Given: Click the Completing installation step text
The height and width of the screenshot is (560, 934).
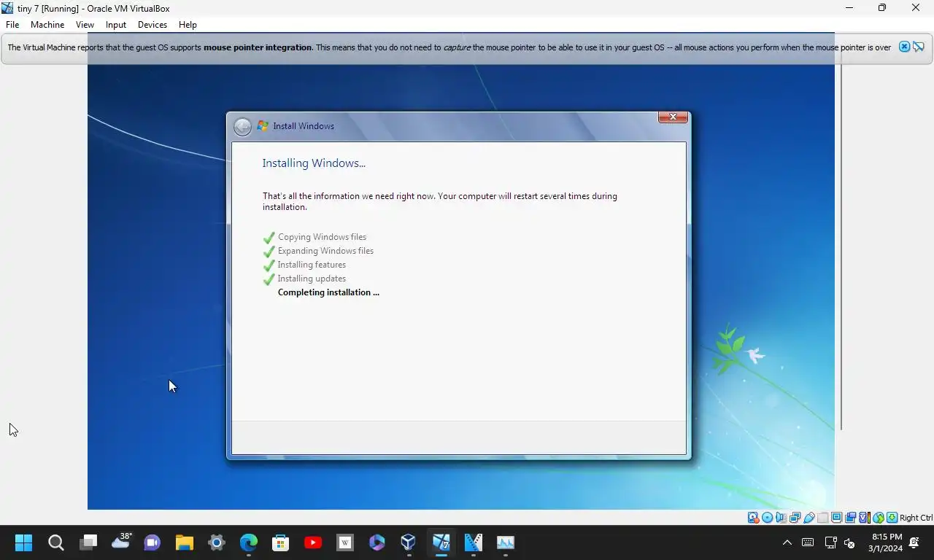Looking at the screenshot, I should [328, 292].
